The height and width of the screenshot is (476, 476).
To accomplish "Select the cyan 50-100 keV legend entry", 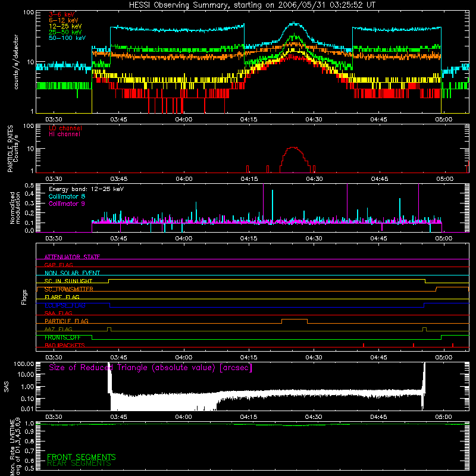I will 67,37.
